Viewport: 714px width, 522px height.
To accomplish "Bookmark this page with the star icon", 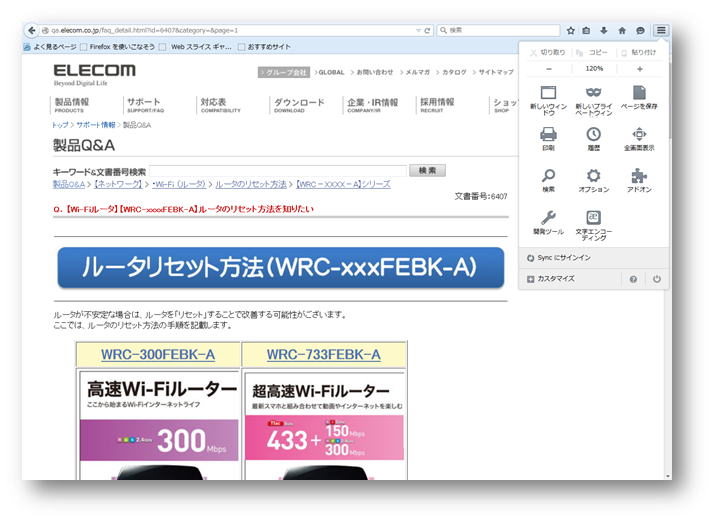I will point(571,31).
